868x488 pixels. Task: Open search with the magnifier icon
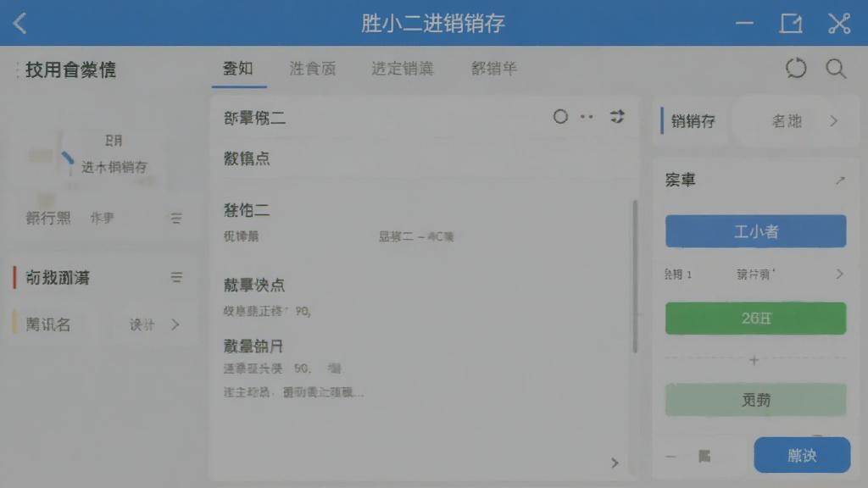(836, 69)
